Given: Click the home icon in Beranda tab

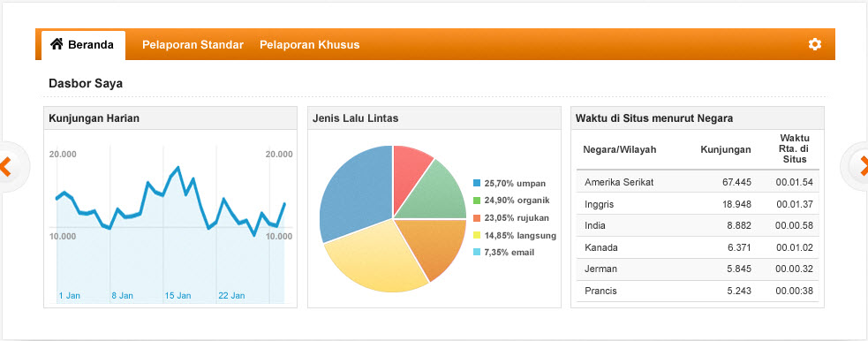Looking at the screenshot, I should click(57, 44).
